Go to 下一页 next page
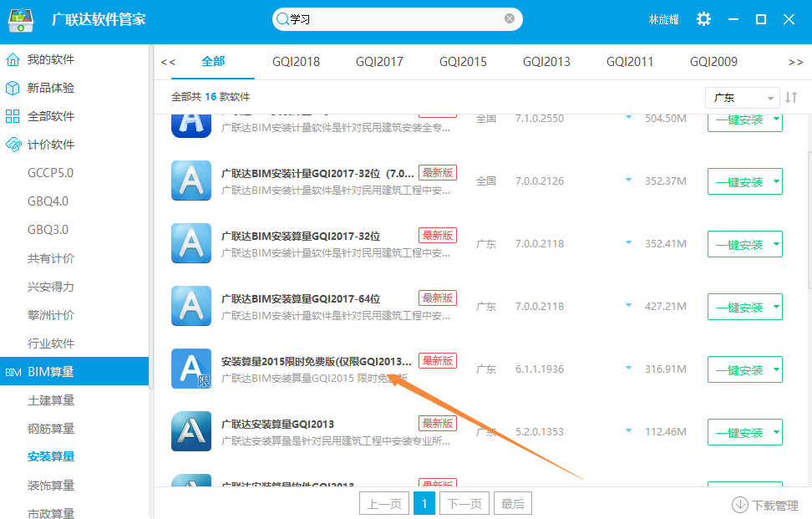The width and height of the screenshot is (812, 519). (x=464, y=503)
